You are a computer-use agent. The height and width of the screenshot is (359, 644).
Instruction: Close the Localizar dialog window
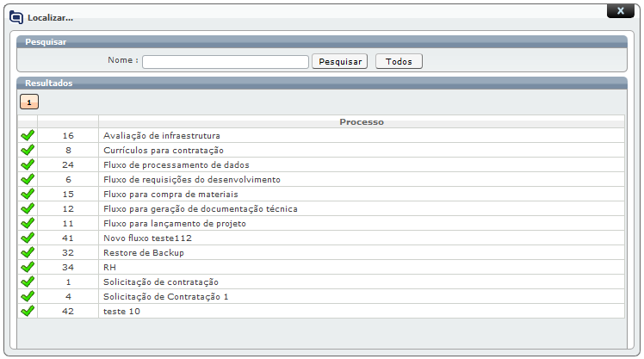[620, 11]
